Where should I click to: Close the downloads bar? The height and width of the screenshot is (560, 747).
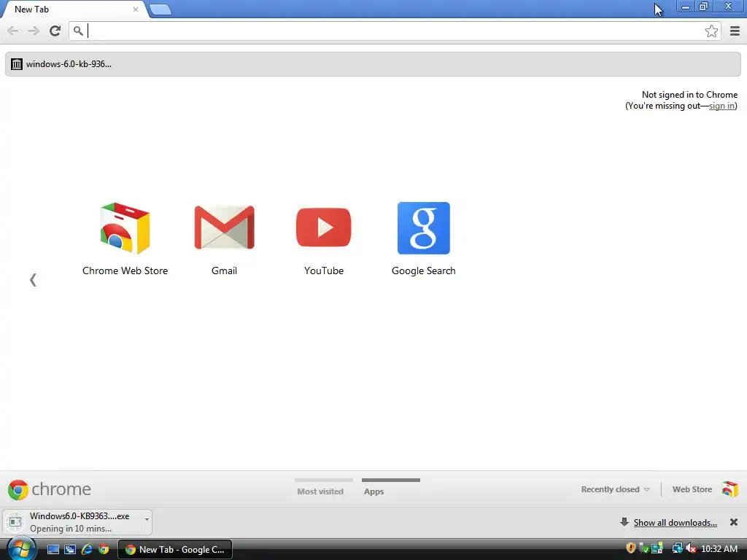click(x=734, y=522)
